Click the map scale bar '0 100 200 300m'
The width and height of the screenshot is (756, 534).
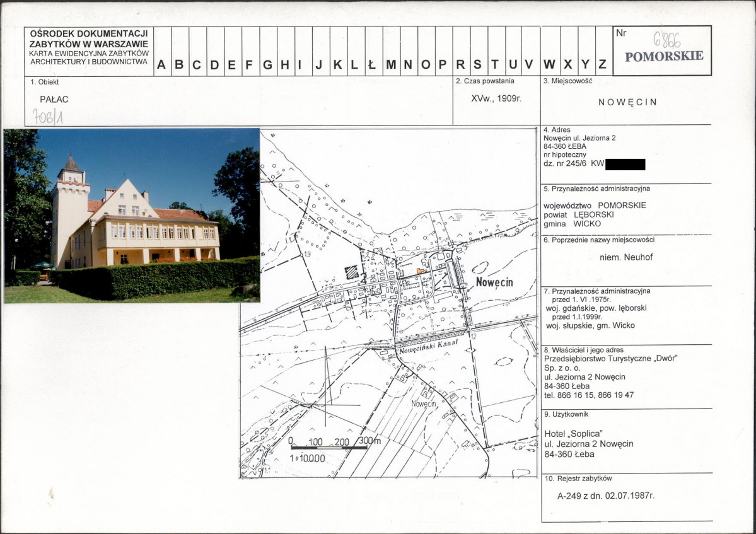[x=335, y=443]
